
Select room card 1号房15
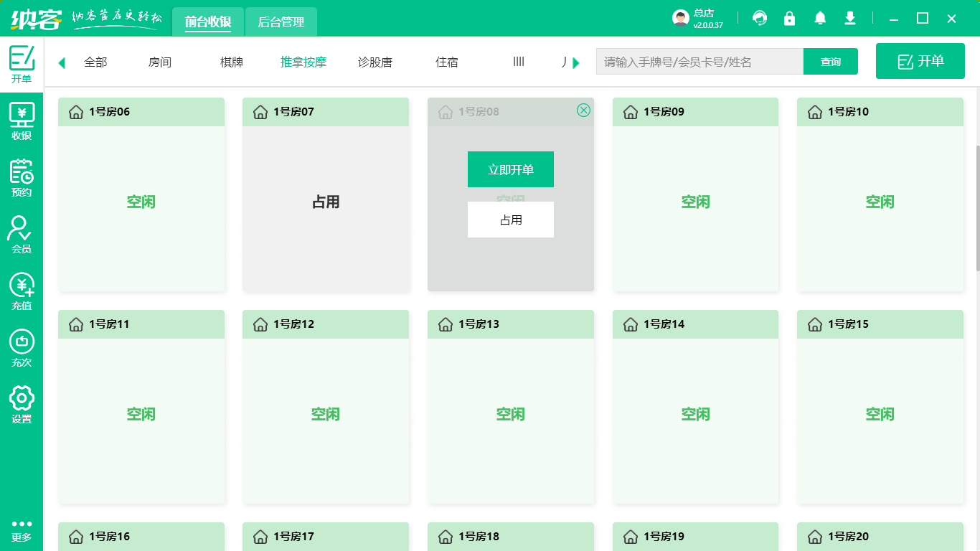point(880,407)
